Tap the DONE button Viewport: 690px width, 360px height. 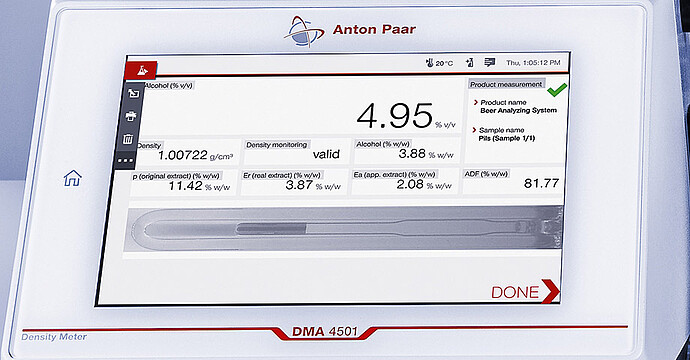pos(525,291)
